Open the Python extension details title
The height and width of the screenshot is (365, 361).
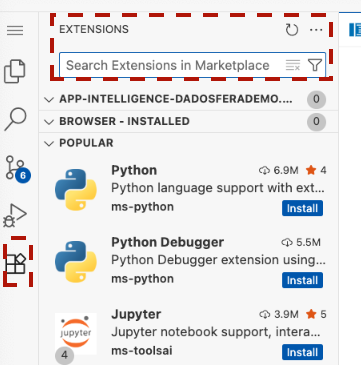(134, 170)
